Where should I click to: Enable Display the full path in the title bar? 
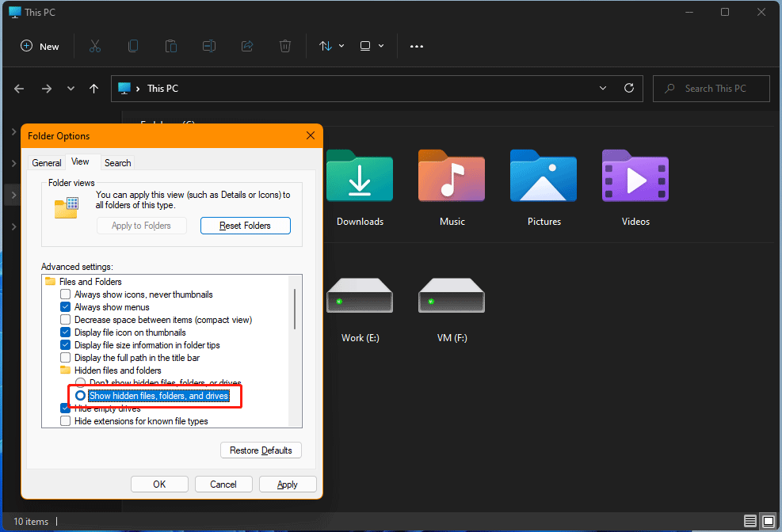click(x=65, y=357)
